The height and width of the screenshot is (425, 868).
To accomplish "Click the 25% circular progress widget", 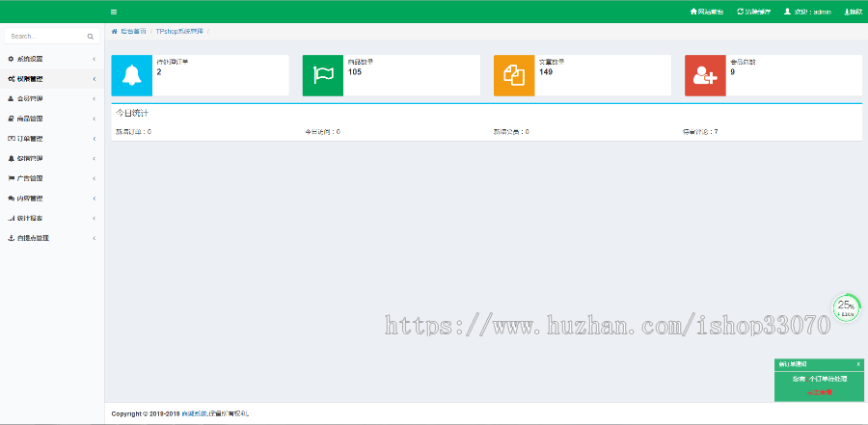I will click(846, 308).
